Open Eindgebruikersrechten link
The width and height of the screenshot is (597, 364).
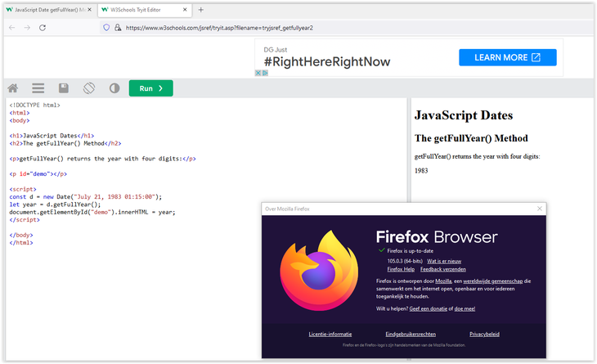click(x=411, y=335)
